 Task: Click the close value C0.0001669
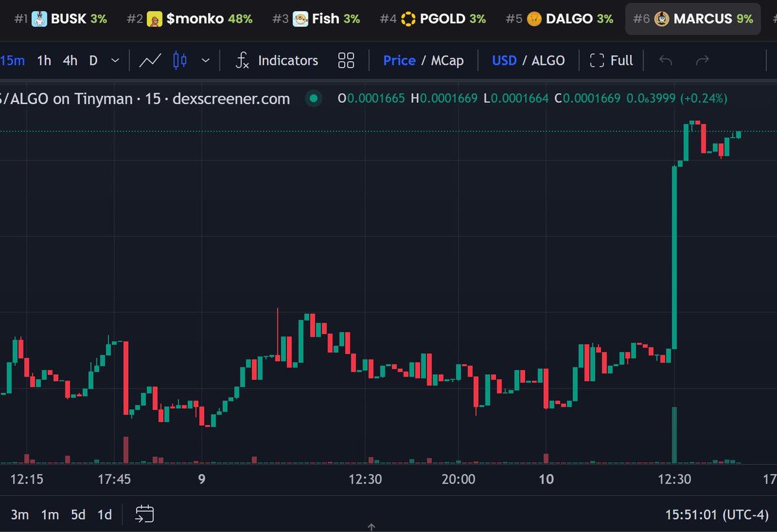[x=587, y=99]
